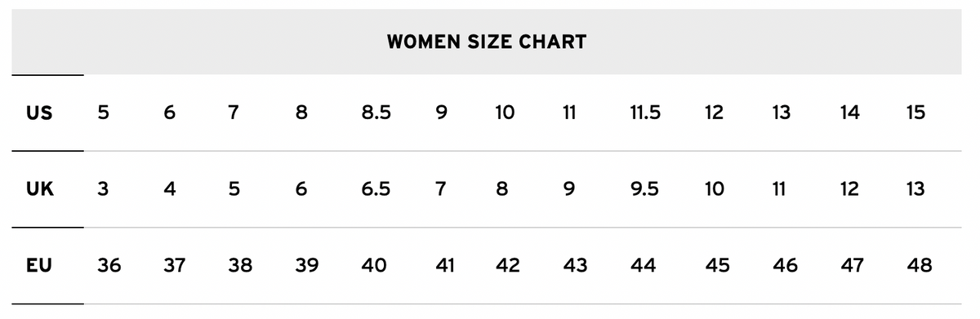
Task: Click US size 10 cell
Action: [505, 113]
